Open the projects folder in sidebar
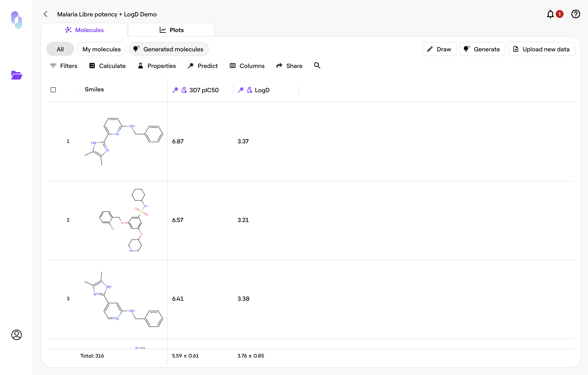 tap(17, 75)
